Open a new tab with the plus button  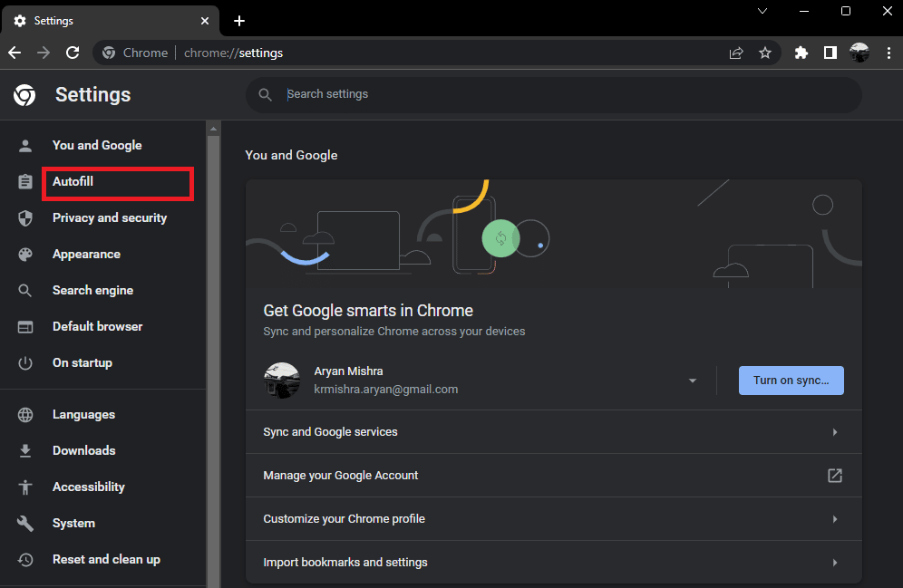click(239, 21)
